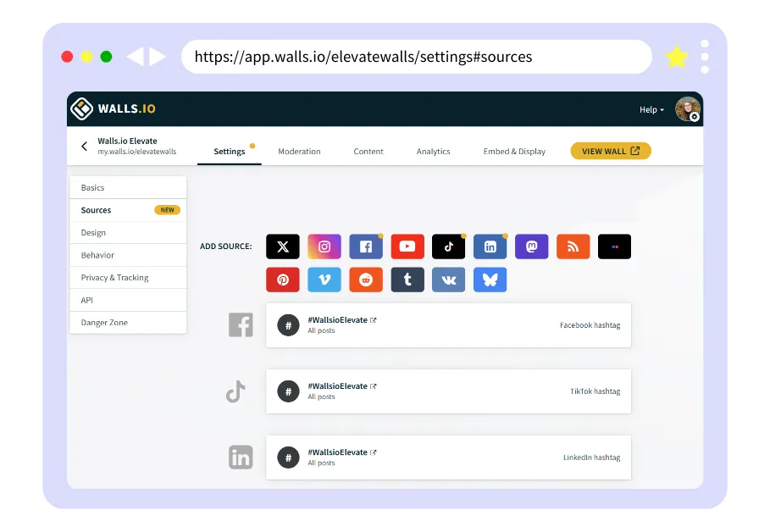Click my.walls.io/elevatewalls link
This screenshot has height=532, width=770.
137,152
